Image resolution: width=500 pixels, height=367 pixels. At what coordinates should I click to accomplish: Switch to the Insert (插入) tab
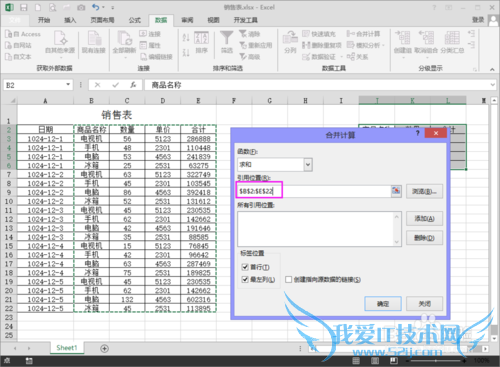(70, 20)
